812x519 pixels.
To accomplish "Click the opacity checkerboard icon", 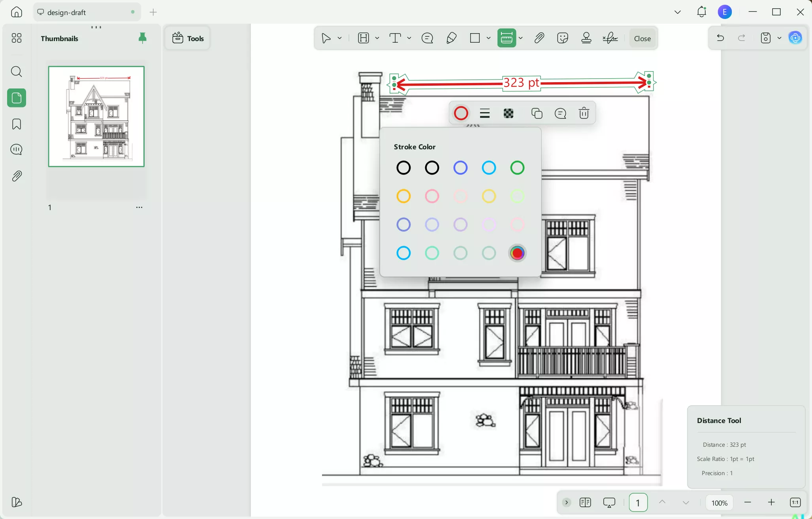I will point(509,113).
